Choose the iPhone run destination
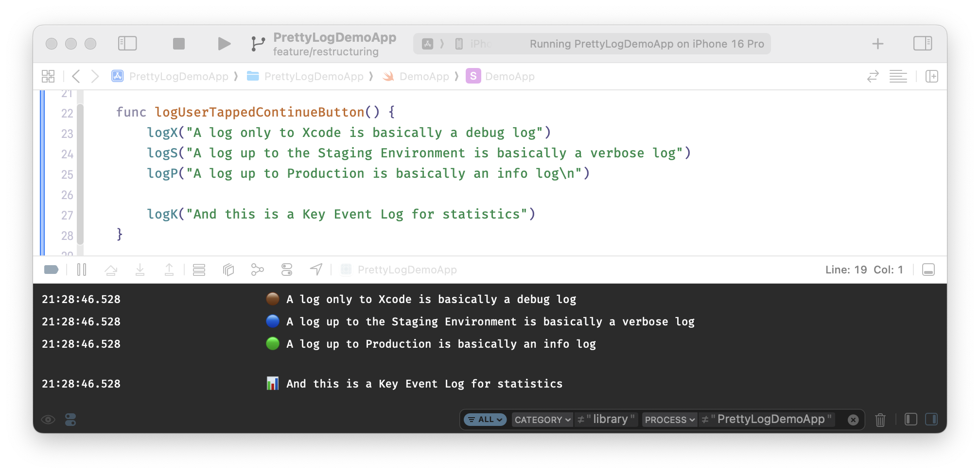The image size is (980, 474). [x=474, y=44]
